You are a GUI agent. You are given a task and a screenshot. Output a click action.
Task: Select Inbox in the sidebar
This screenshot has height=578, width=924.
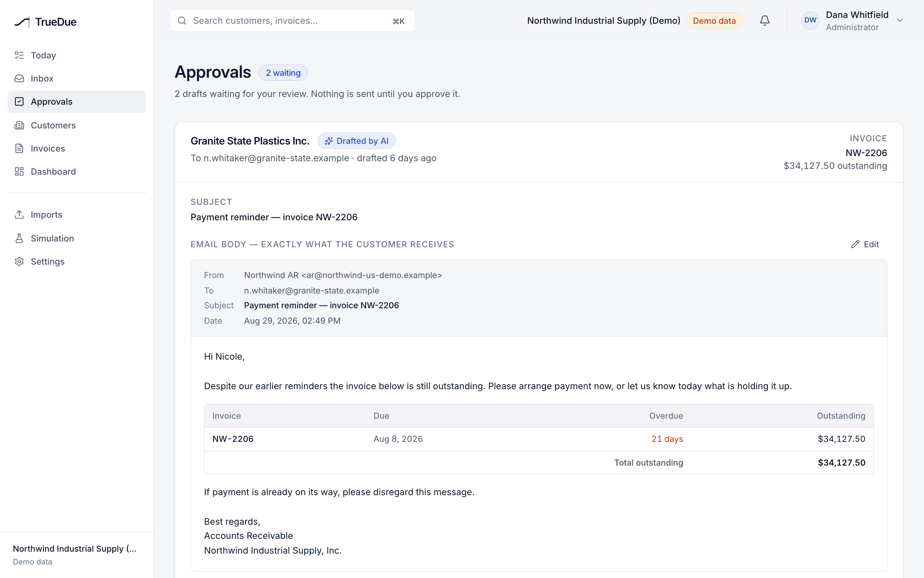click(76, 78)
